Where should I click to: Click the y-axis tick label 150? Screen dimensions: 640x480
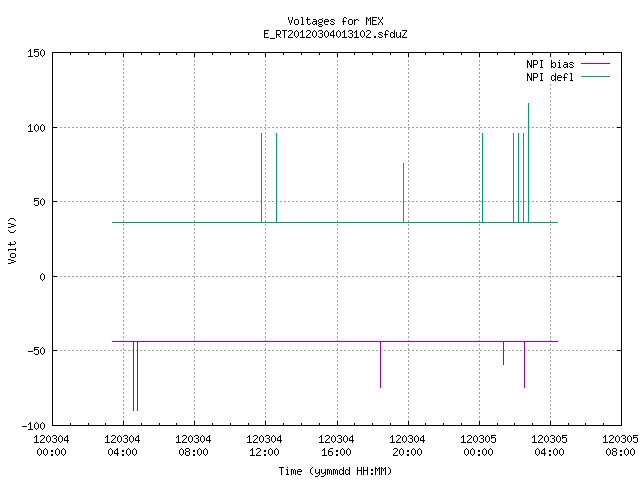coord(36,53)
